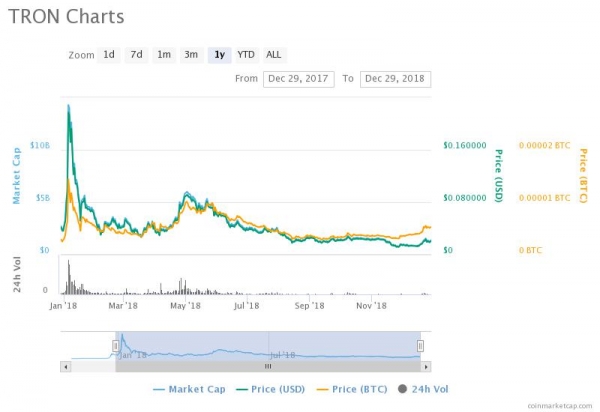Click the navigator scrollbar thumb grip
The image size is (600, 412).
coord(268,366)
